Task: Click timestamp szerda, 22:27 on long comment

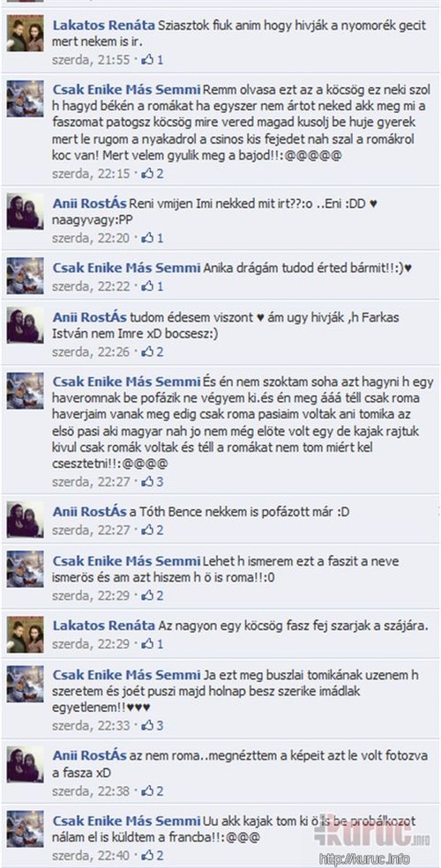Action: pos(91,482)
